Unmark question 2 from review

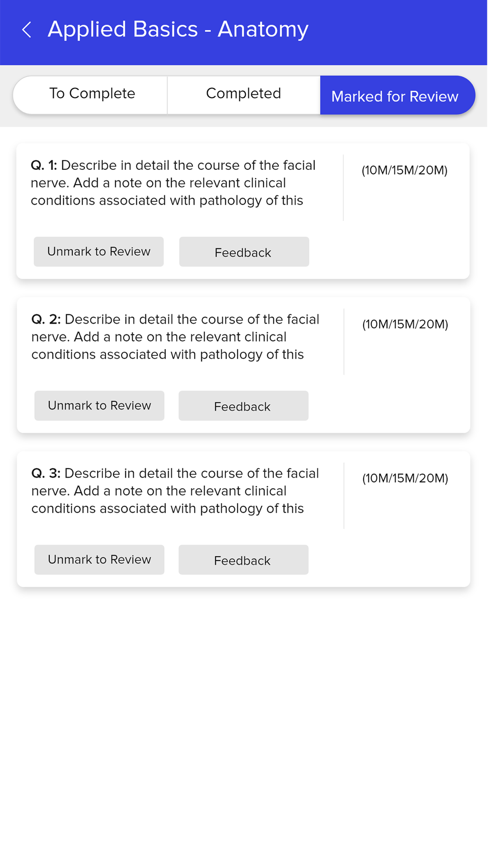(x=99, y=405)
